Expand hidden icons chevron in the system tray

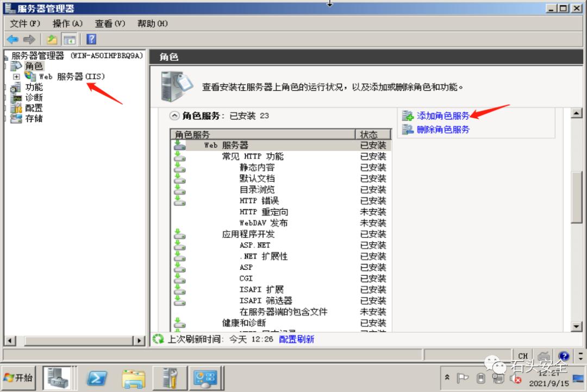[x=447, y=377]
